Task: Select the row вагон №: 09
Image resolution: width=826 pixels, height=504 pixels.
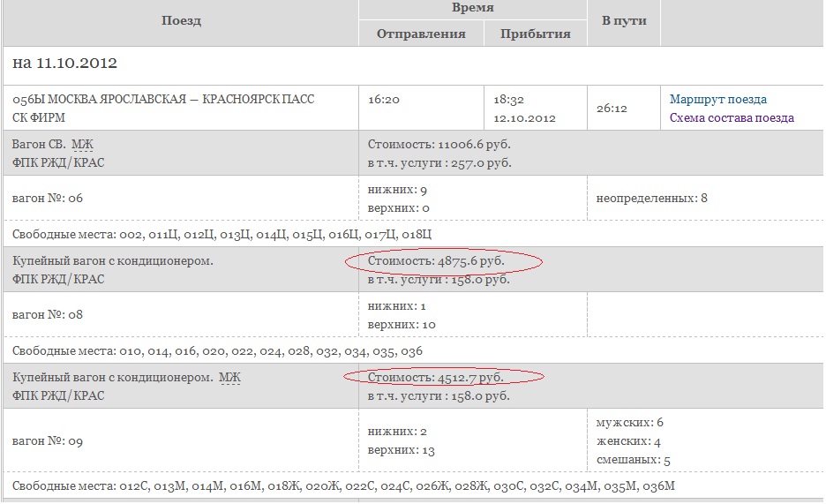Action: tap(48, 440)
